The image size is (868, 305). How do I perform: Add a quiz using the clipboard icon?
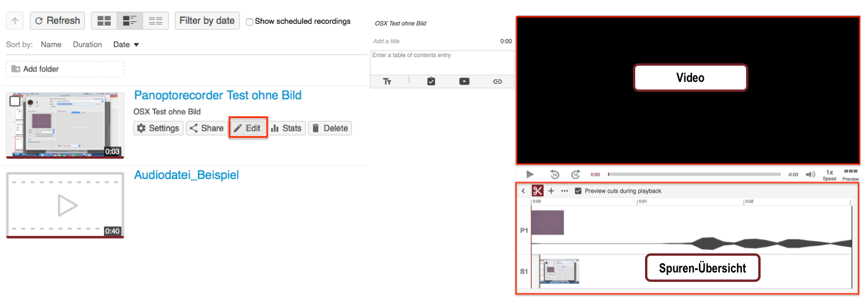tap(431, 81)
